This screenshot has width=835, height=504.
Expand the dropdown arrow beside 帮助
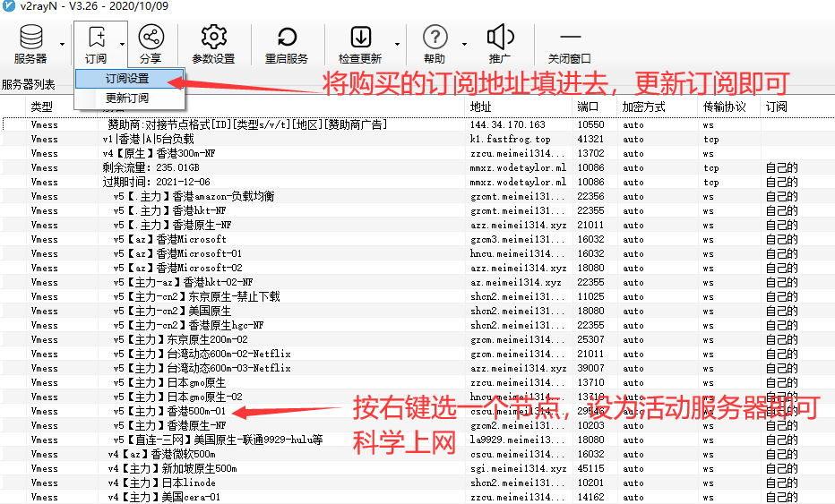click(464, 44)
